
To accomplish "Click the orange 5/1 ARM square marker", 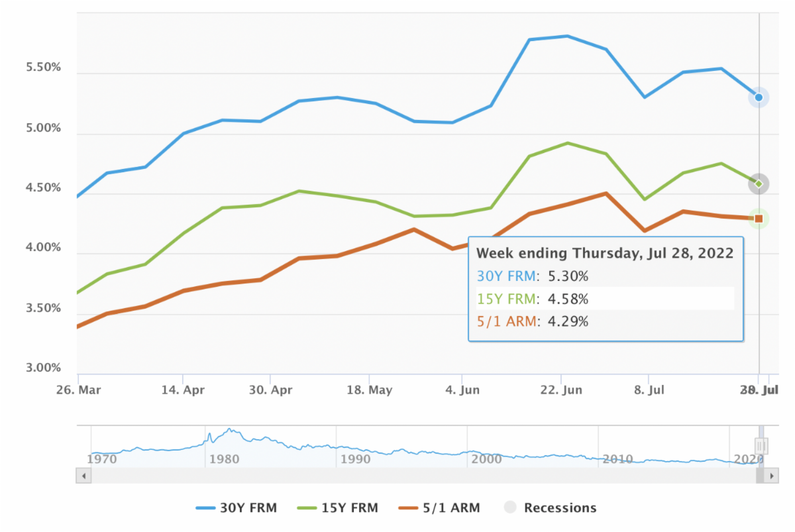I will point(759,219).
